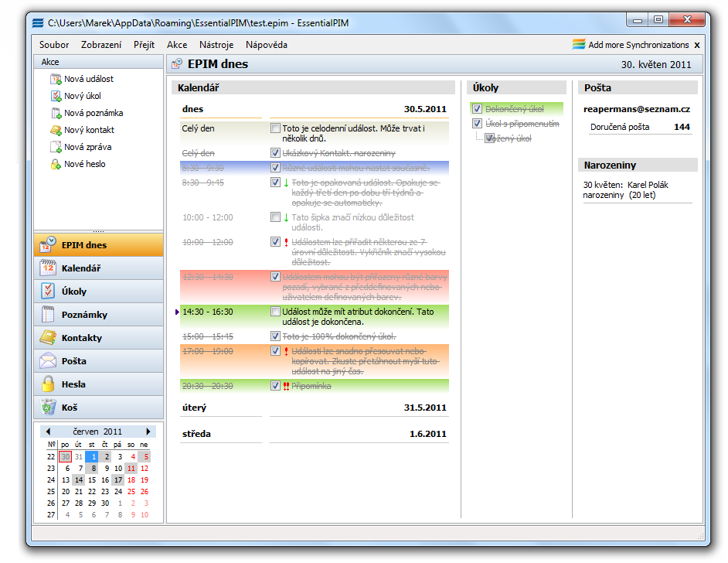Uncheck the 17:00 - 19:00 event checkbox
The height and width of the screenshot is (563, 728).
[275, 350]
